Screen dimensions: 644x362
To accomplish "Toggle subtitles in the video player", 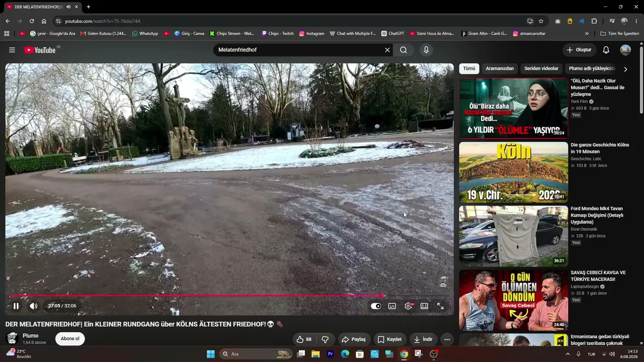I will [392, 306].
